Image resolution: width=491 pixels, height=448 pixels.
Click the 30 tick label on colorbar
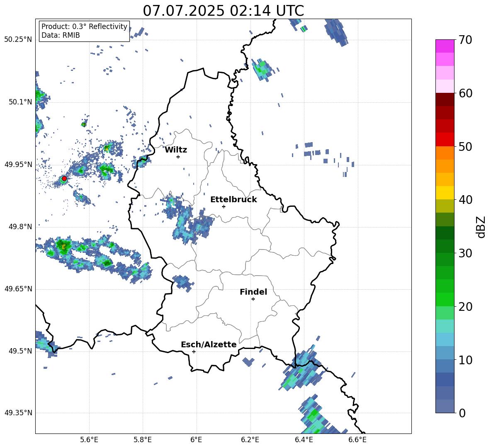pos(465,253)
